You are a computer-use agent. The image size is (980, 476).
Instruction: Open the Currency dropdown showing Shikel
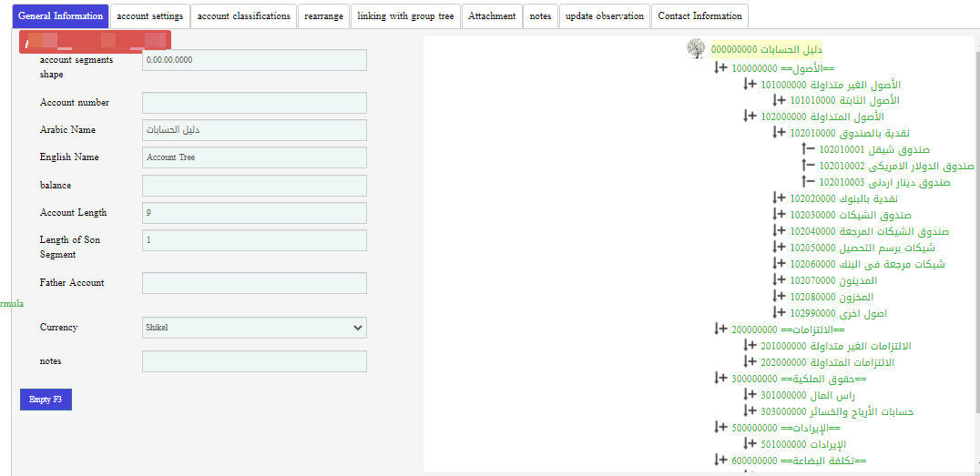coord(254,328)
